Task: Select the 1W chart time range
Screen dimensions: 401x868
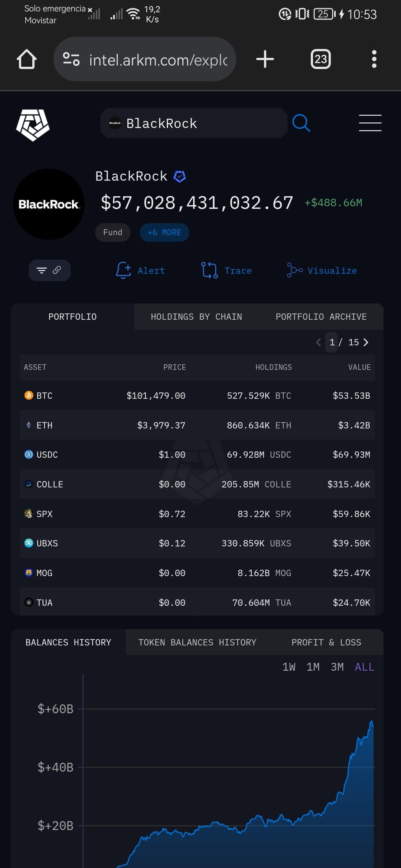Action: click(x=289, y=667)
